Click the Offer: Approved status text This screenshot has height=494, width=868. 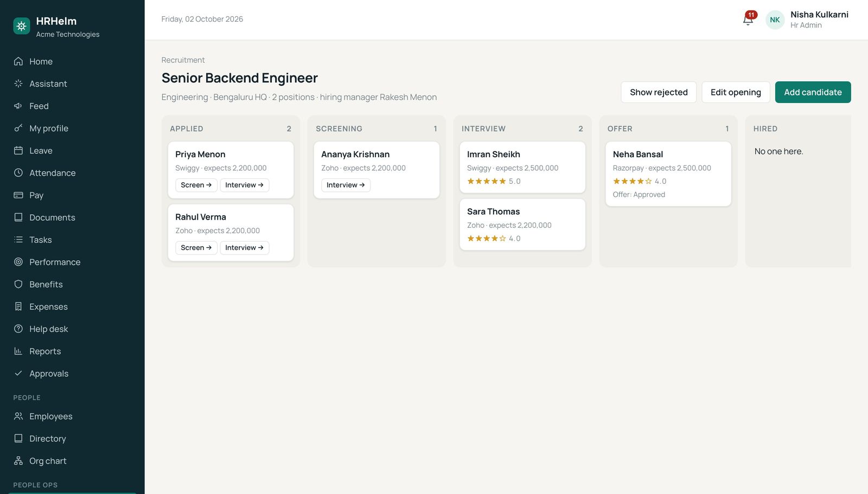[639, 194]
